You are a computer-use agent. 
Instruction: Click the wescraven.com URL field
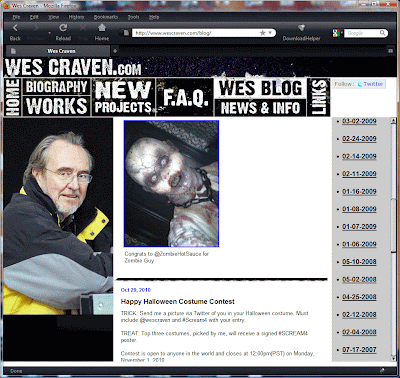pos(196,33)
